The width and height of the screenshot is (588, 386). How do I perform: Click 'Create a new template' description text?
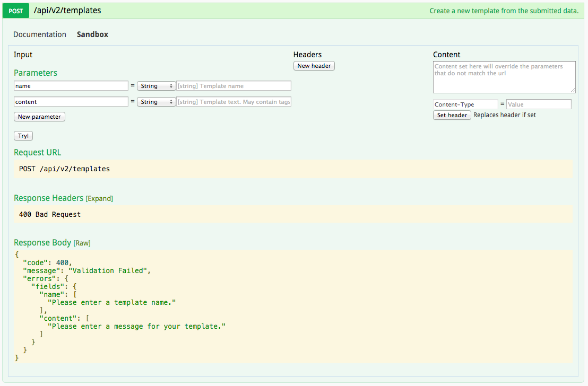point(504,11)
